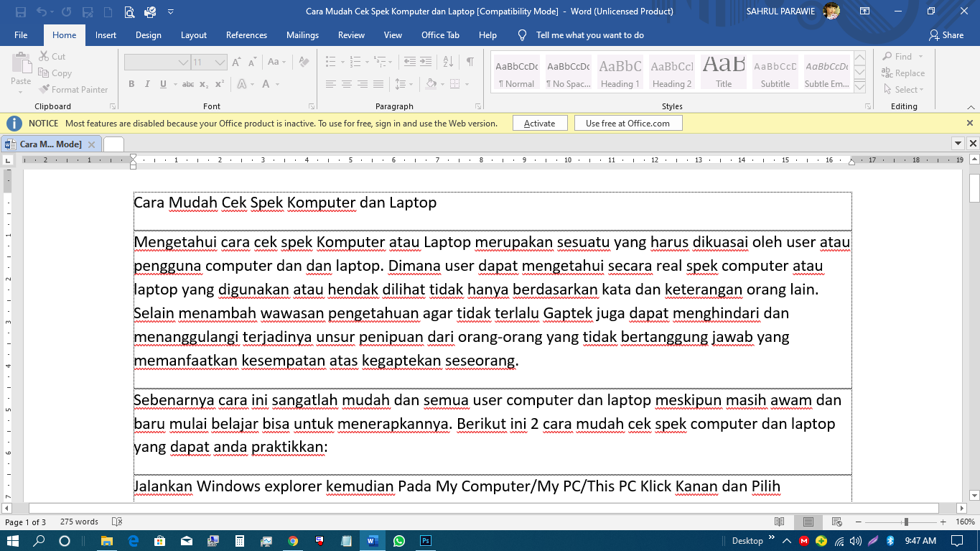Open the Font Color dropdown arrow

coord(276,84)
